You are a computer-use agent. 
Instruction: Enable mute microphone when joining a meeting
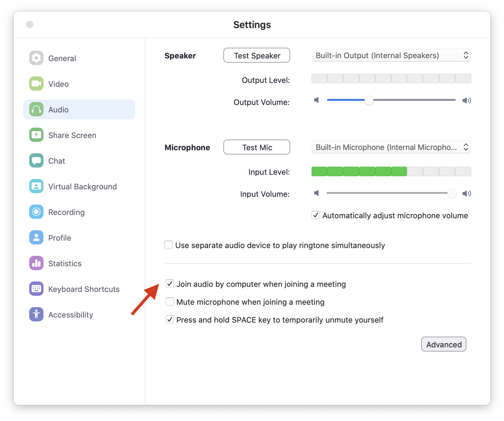coord(169,302)
